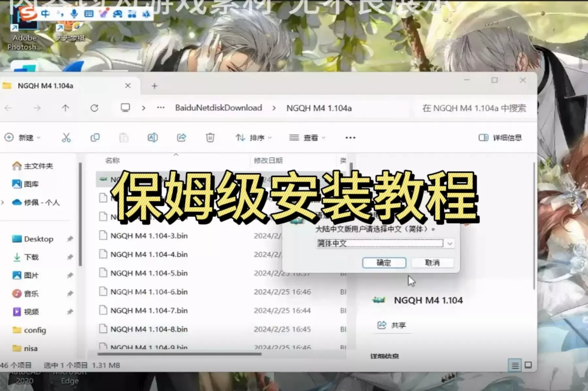Toggle Sogou IME Chinese/English mode 中

(45, 13)
